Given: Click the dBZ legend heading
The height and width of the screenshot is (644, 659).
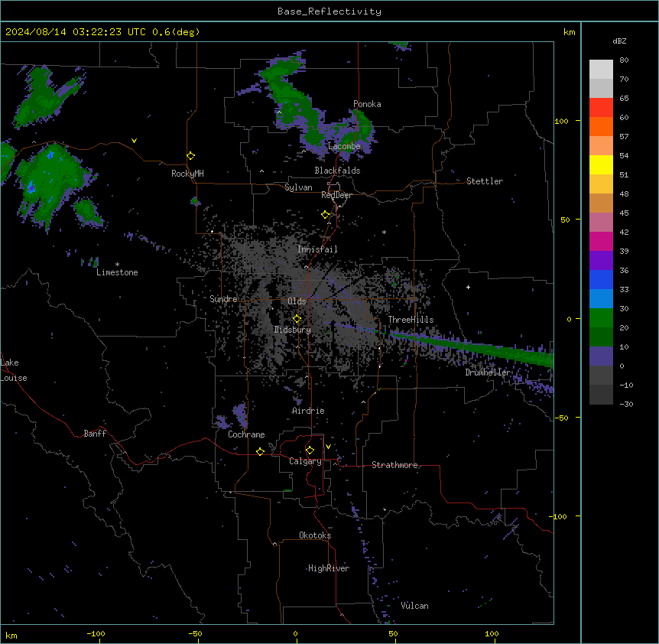Looking at the screenshot, I should point(619,41).
